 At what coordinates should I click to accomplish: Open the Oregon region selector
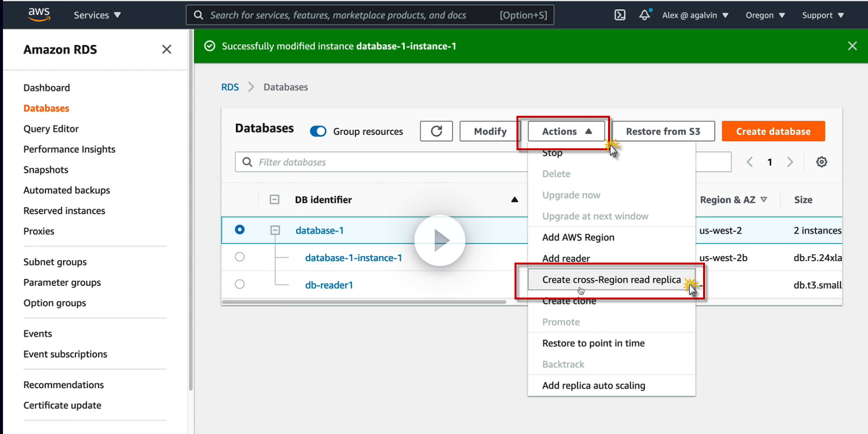coord(765,15)
